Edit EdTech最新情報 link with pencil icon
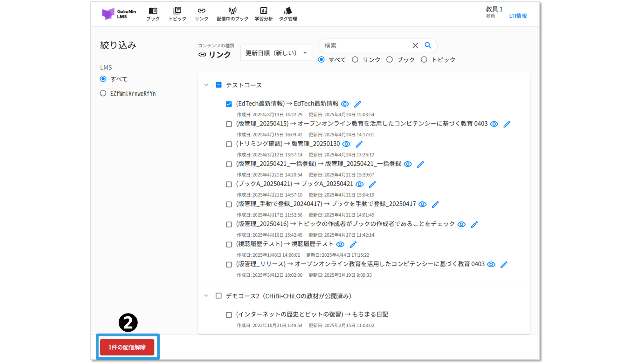The width and height of the screenshot is (636, 364). pyautogui.click(x=358, y=104)
